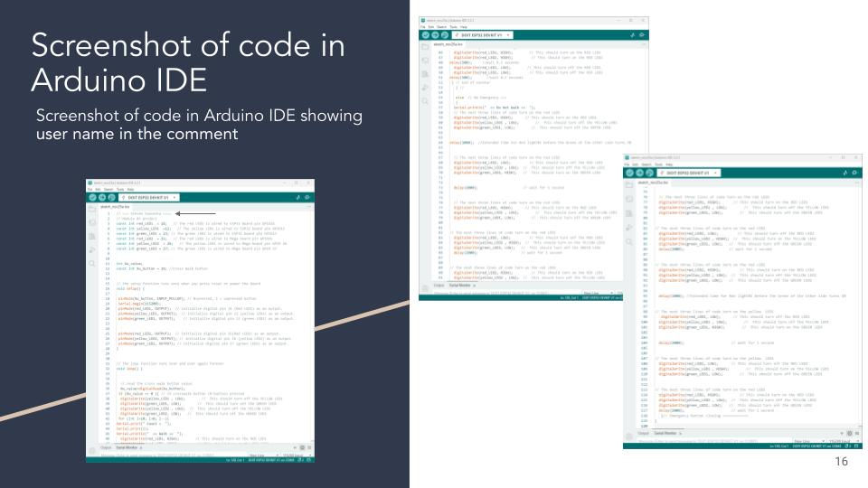
Task: Select Serial Monitor tab in bottom-left window panel
Action: (x=127, y=447)
